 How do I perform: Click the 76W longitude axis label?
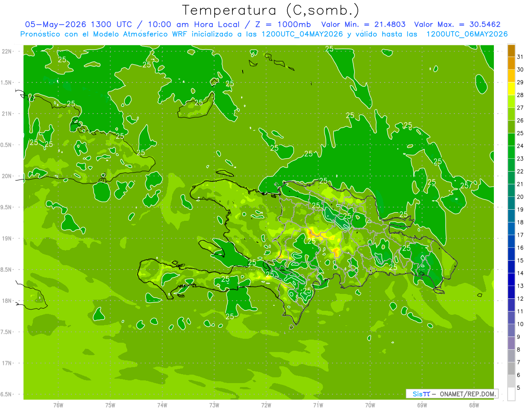pyautogui.click(x=58, y=405)
